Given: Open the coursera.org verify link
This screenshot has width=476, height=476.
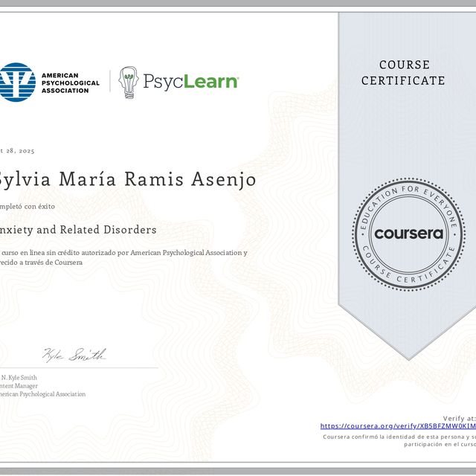Looking at the screenshot, I should (x=398, y=426).
